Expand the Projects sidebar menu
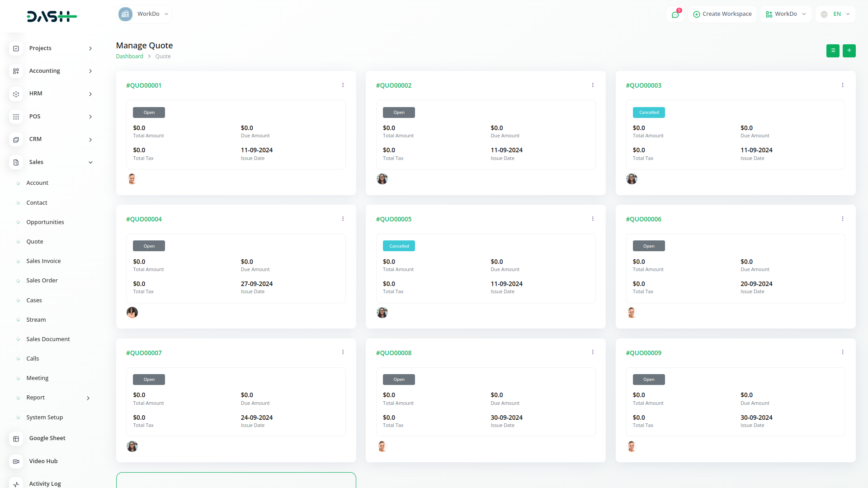The width and height of the screenshot is (868, 488). coord(90,48)
